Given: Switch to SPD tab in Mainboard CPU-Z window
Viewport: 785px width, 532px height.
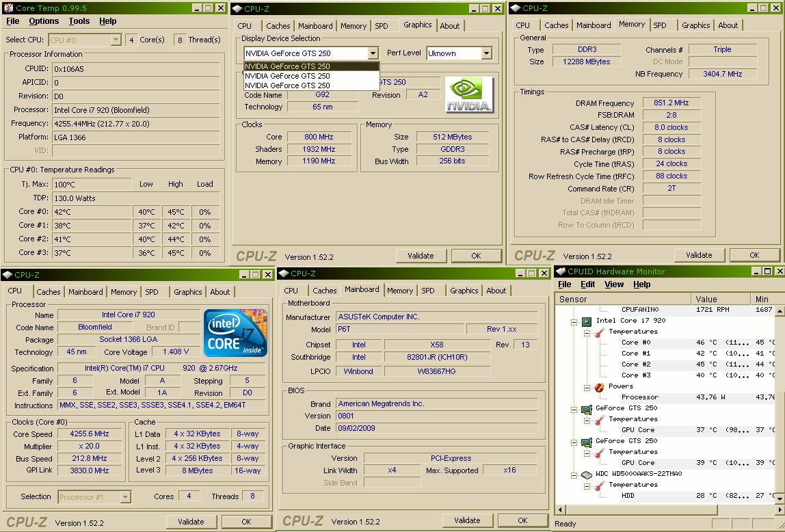Looking at the screenshot, I should [428, 291].
